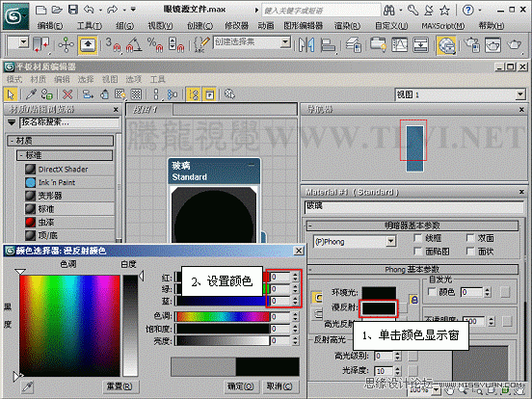Click the 漫反射 diffuse color swatch
The width and height of the screenshot is (532, 399).
[x=379, y=308]
